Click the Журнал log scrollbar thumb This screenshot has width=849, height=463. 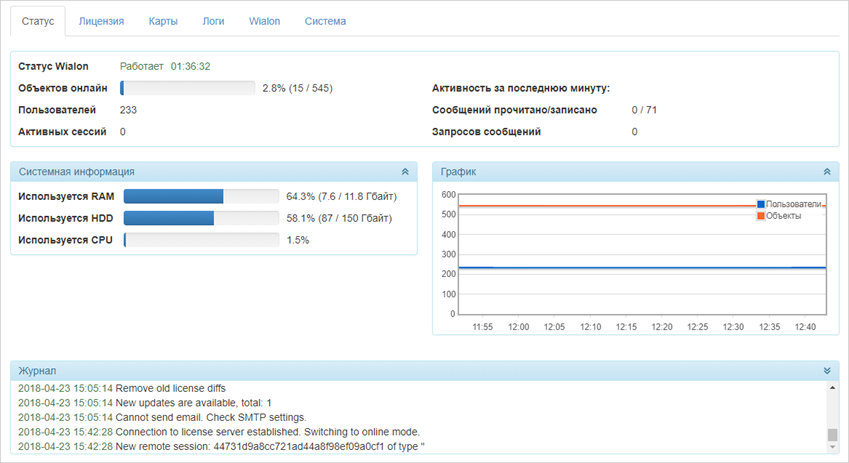[832, 435]
